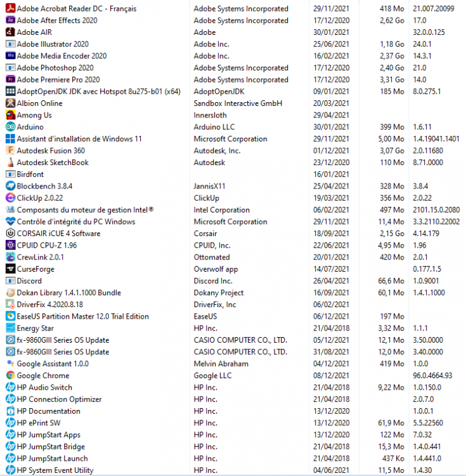Click the Google Chrome icon
The image size is (466, 476).
10,375
